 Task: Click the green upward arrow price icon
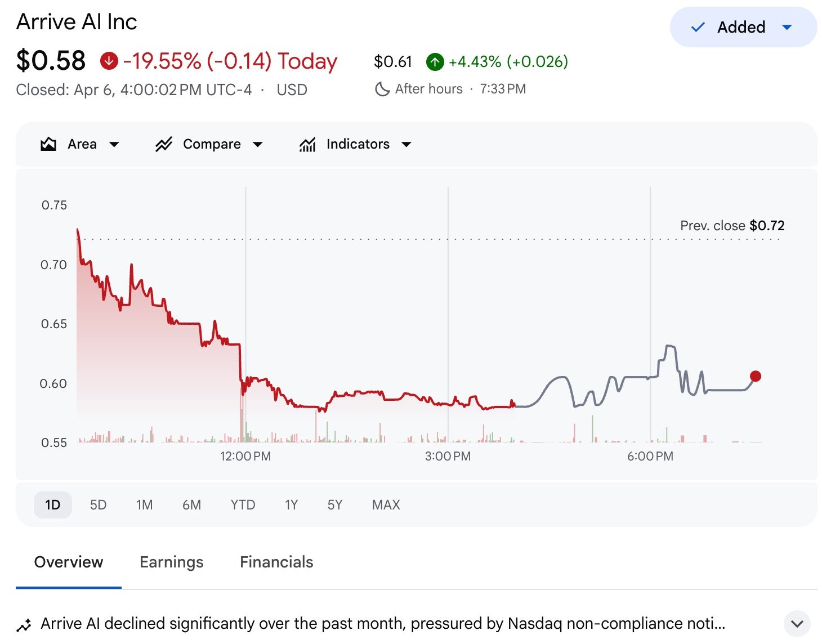tap(434, 62)
